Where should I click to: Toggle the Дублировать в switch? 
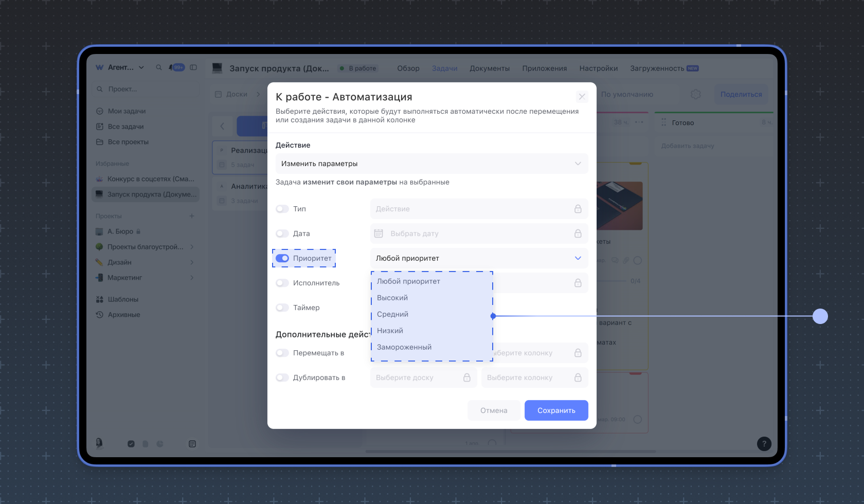pos(282,377)
